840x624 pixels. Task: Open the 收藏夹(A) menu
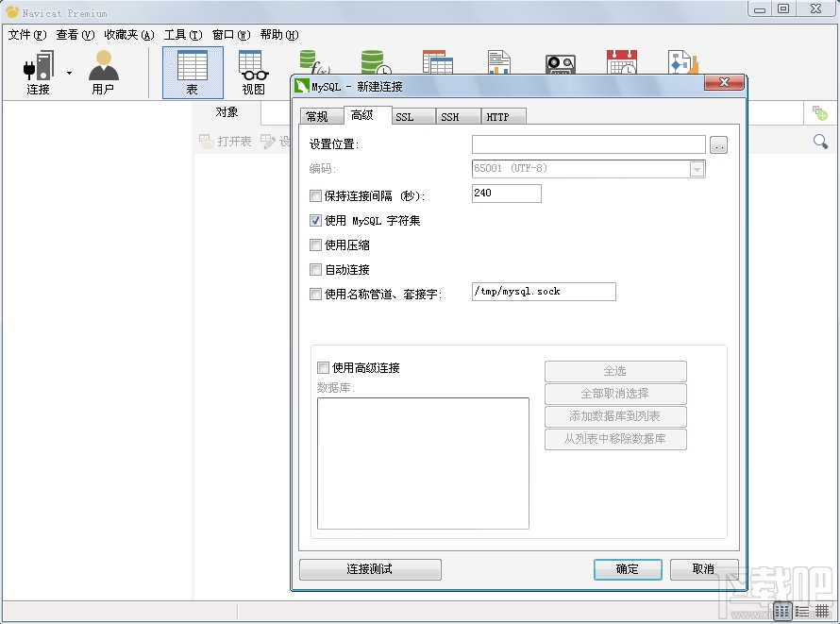pos(129,35)
